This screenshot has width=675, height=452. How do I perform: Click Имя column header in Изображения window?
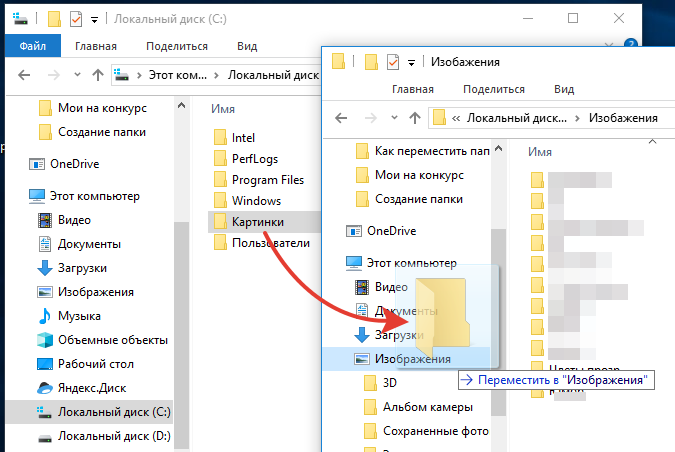(540, 152)
